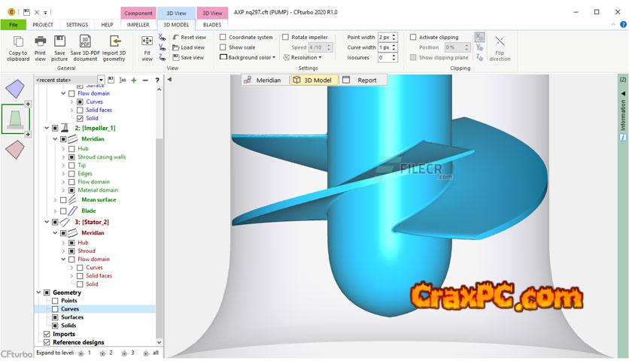Add a new tree state
This screenshot has height=364, width=629.
click(x=134, y=80)
